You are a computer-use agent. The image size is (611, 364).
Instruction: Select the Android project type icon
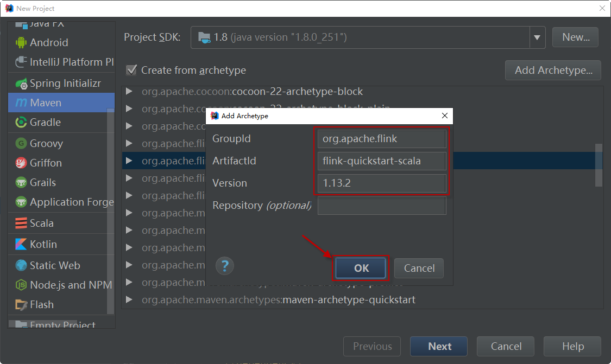[21, 42]
